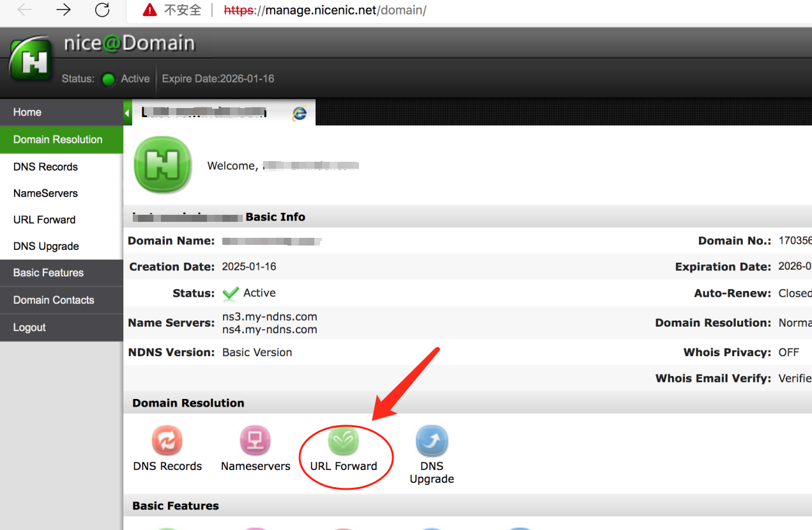Open Basic Features from the sidebar
The width and height of the screenshot is (812, 530).
click(49, 272)
